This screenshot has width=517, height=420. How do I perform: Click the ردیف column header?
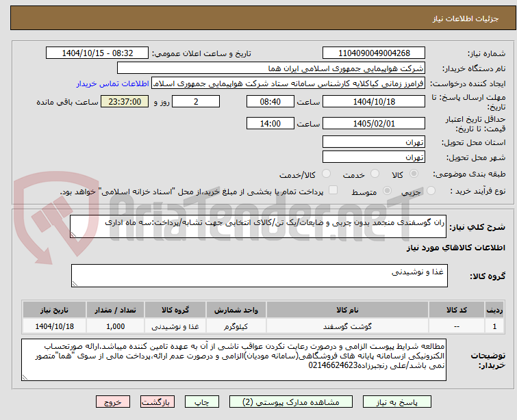pos(494,310)
